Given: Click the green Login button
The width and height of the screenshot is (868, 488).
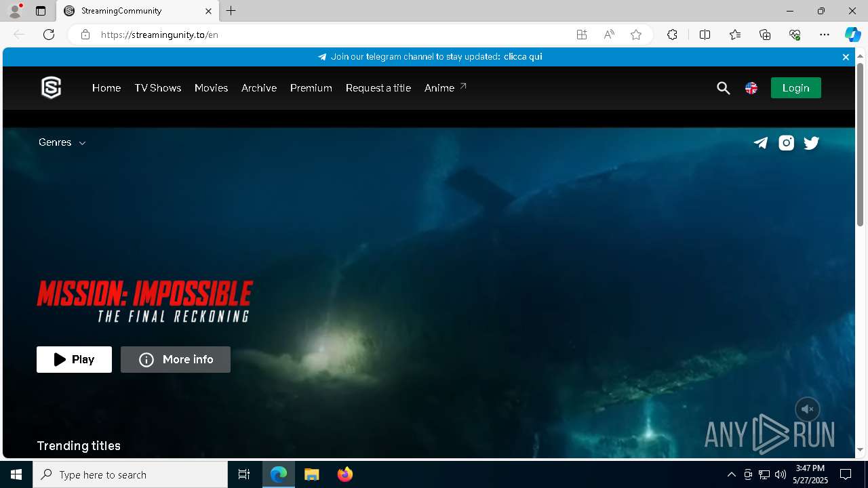Looking at the screenshot, I should pyautogui.click(x=795, y=88).
